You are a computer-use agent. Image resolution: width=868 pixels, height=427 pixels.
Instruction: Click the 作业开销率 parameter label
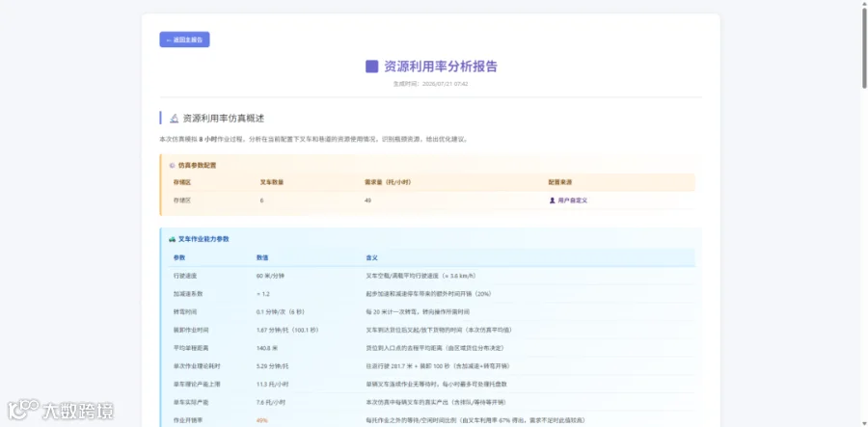click(x=188, y=421)
